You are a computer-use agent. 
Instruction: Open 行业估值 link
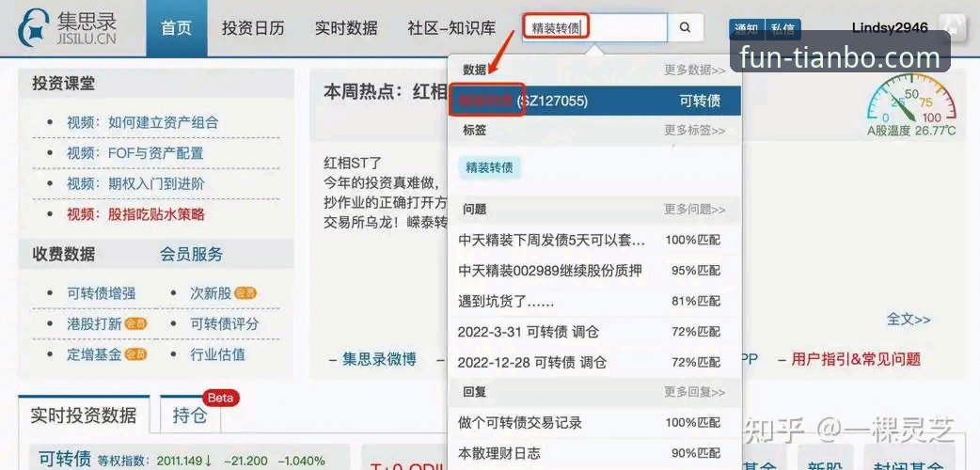pyautogui.click(x=217, y=354)
